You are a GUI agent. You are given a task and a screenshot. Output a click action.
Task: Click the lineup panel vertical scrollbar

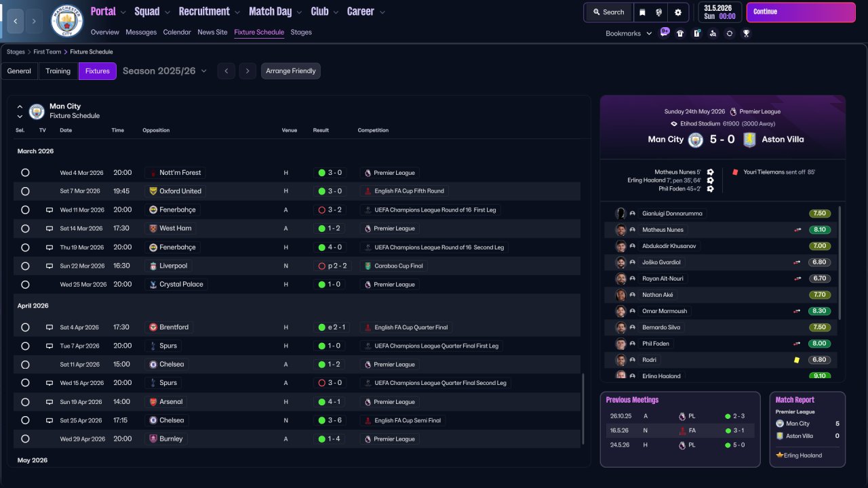pyautogui.click(x=840, y=263)
